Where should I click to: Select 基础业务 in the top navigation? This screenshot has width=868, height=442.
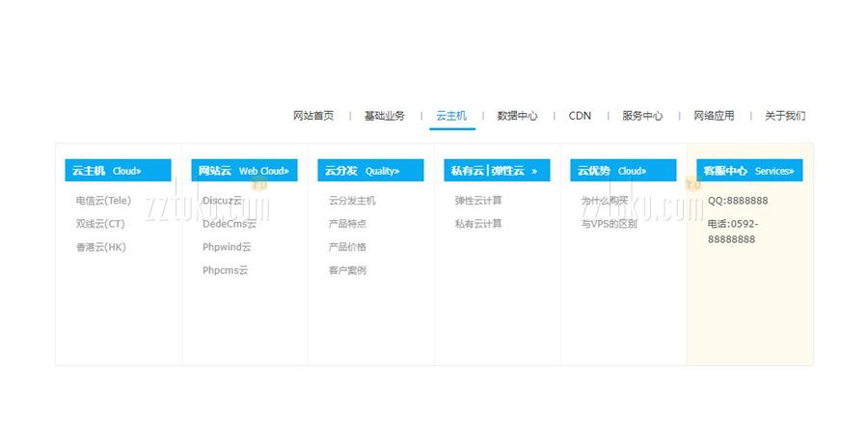click(384, 116)
